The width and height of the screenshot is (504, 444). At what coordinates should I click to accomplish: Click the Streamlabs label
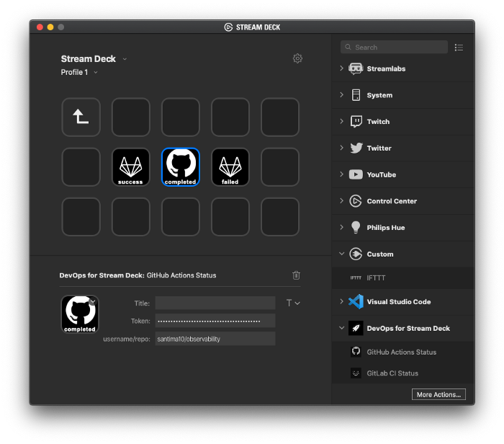[386, 69]
